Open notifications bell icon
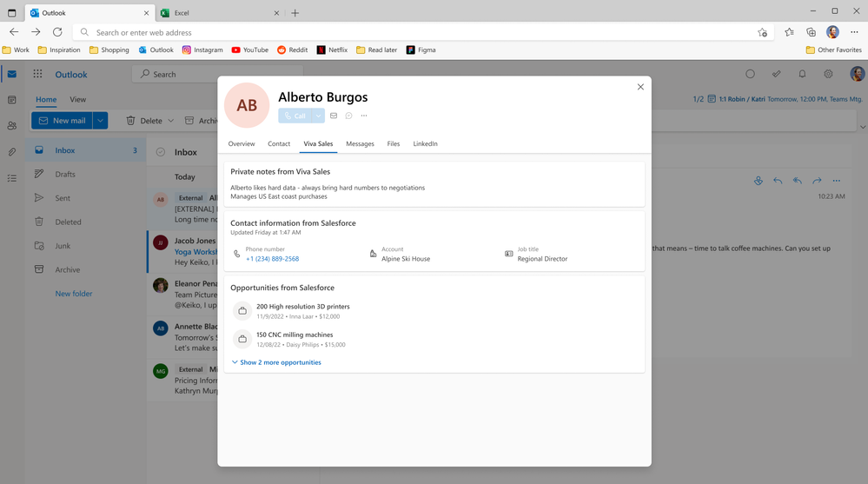This screenshot has width=868, height=484. [x=802, y=74]
